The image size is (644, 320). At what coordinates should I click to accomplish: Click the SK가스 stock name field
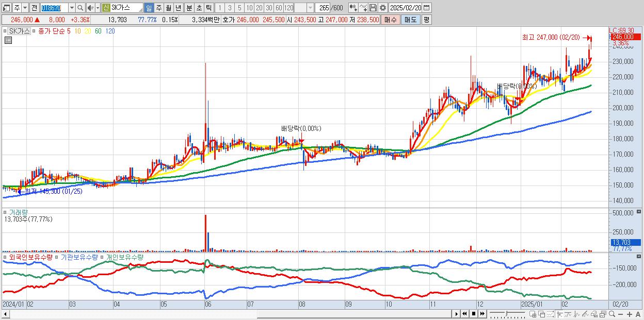point(126,8)
